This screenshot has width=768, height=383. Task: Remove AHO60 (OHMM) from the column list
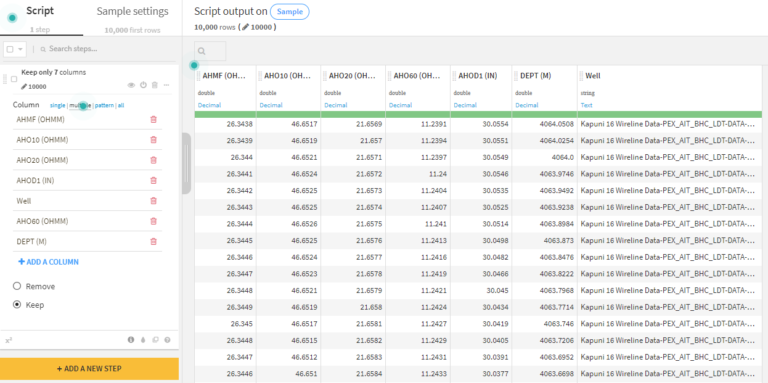[153, 221]
